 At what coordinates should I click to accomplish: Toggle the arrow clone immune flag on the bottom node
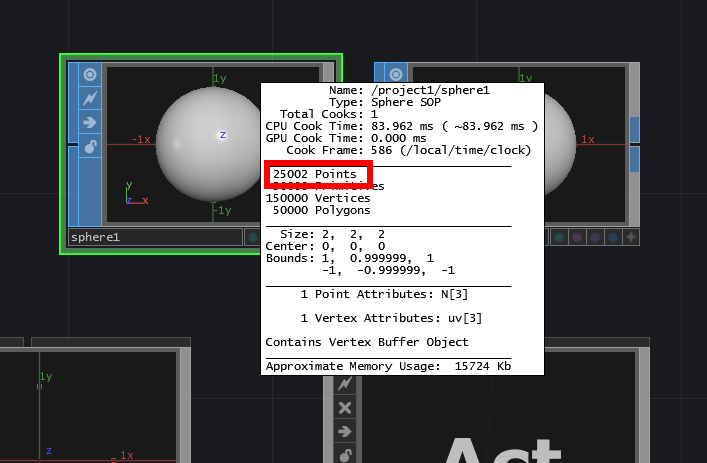pyautogui.click(x=345, y=432)
